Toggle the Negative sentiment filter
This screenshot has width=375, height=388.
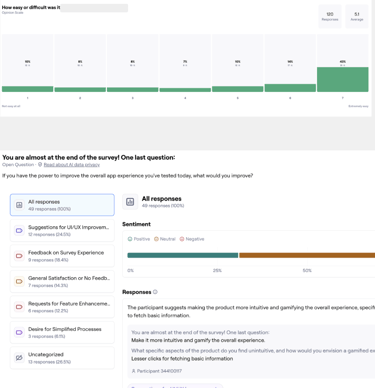coord(192,239)
